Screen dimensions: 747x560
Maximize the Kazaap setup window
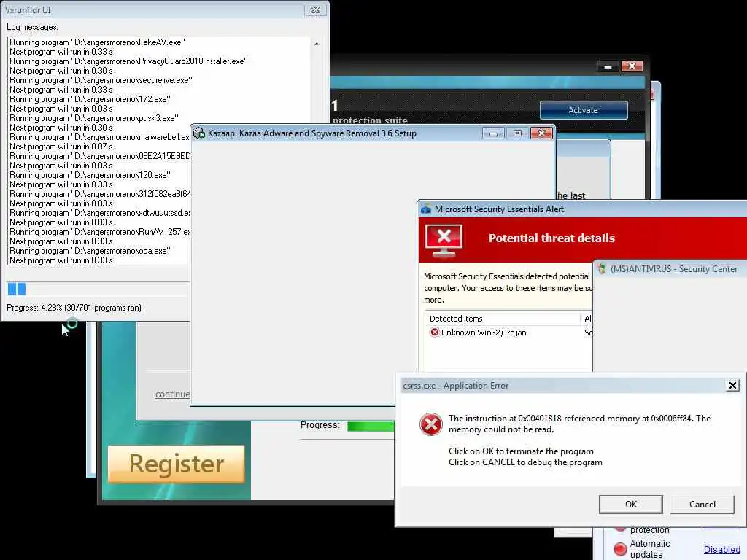click(x=517, y=133)
